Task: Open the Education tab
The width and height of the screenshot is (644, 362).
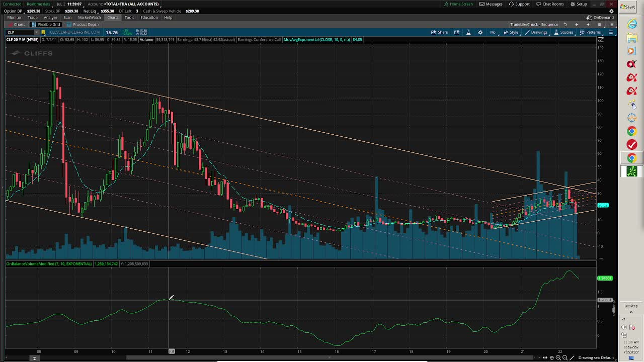Action: (149, 18)
